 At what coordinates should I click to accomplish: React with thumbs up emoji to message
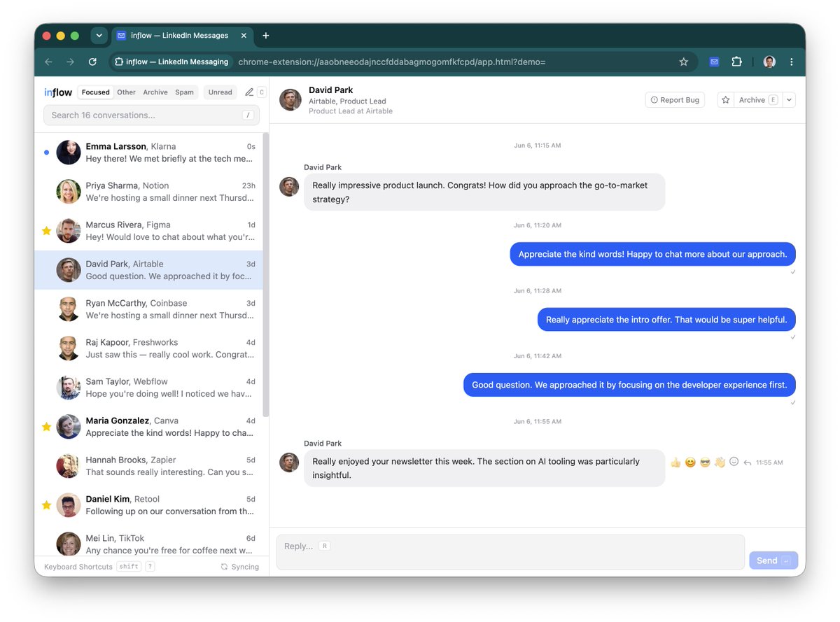[x=675, y=462]
